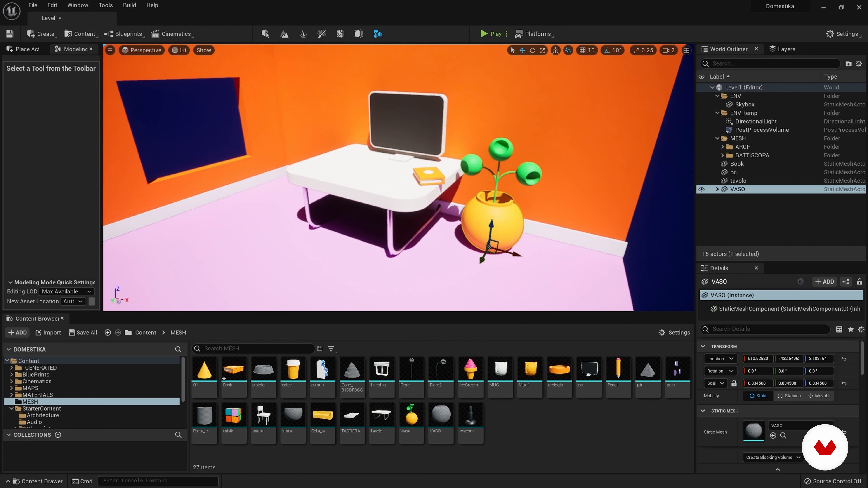Switch to Landscape mode icon
The image size is (868, 488).
pyautogui.click(x=284, y=34)
